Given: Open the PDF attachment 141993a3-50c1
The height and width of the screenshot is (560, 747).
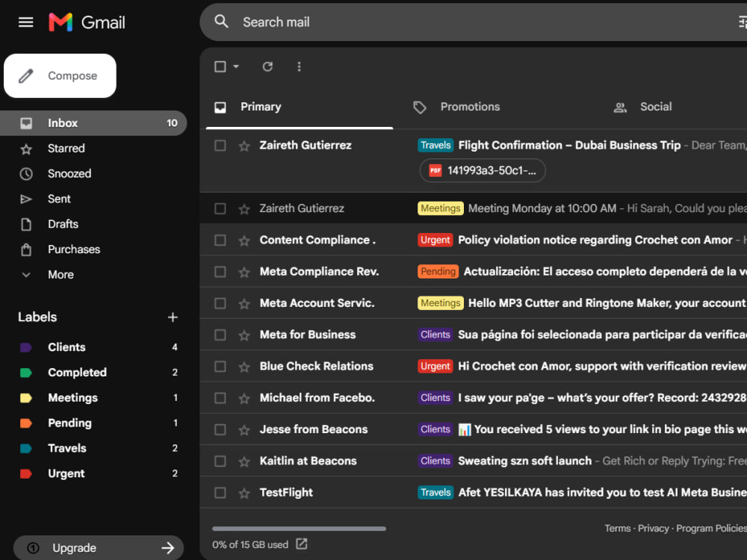Looking at the screenshot, I should pos(483,170).
